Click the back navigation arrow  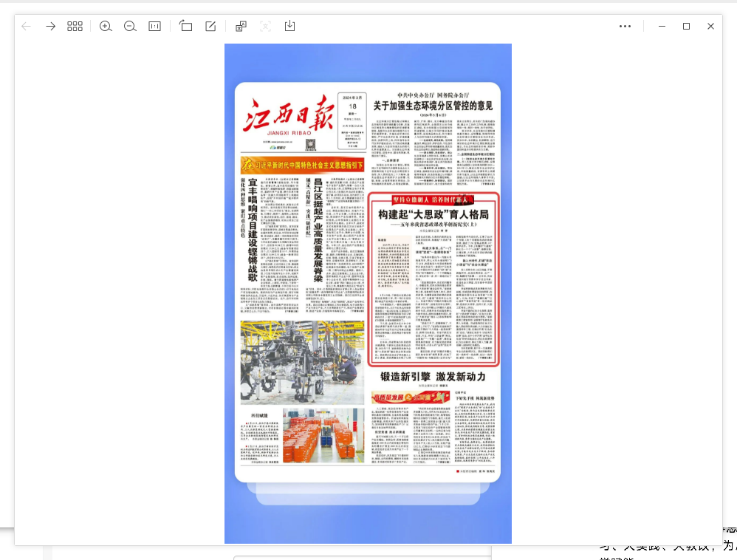27,26
